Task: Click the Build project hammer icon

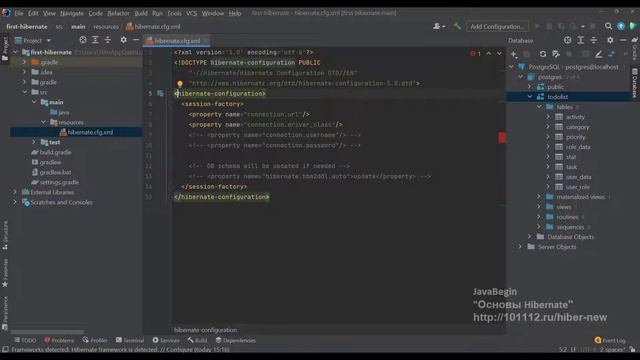Action: [457, 26]
